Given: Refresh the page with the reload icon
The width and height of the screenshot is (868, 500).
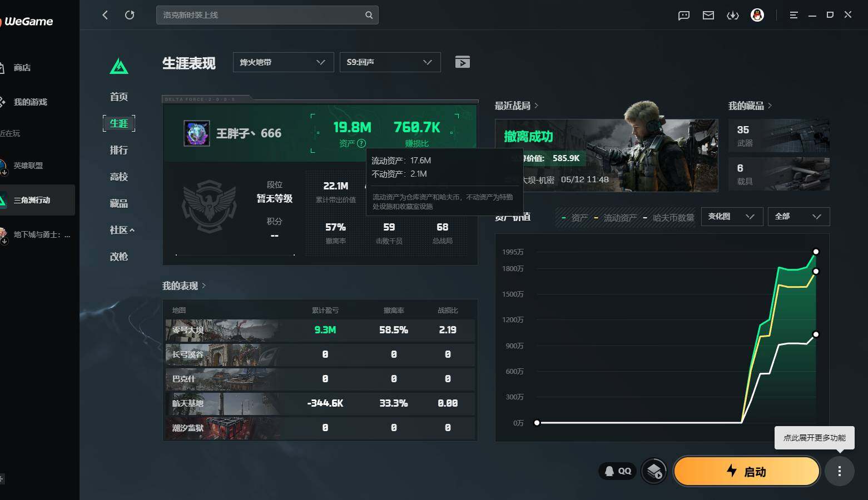Looking at the screenshot, I should click(x=130, y=15).
